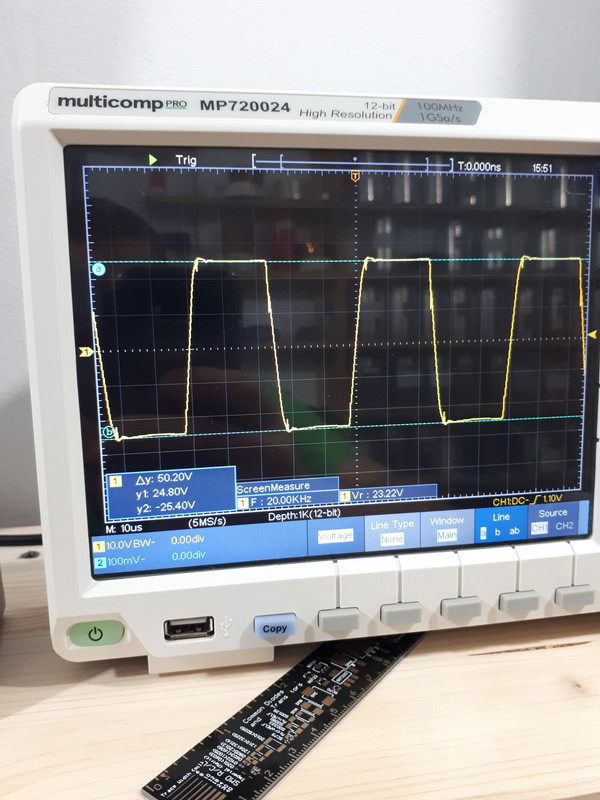Click the Trig status text
The width and height of the screenshot is (600, 800).
pos(186,160)
